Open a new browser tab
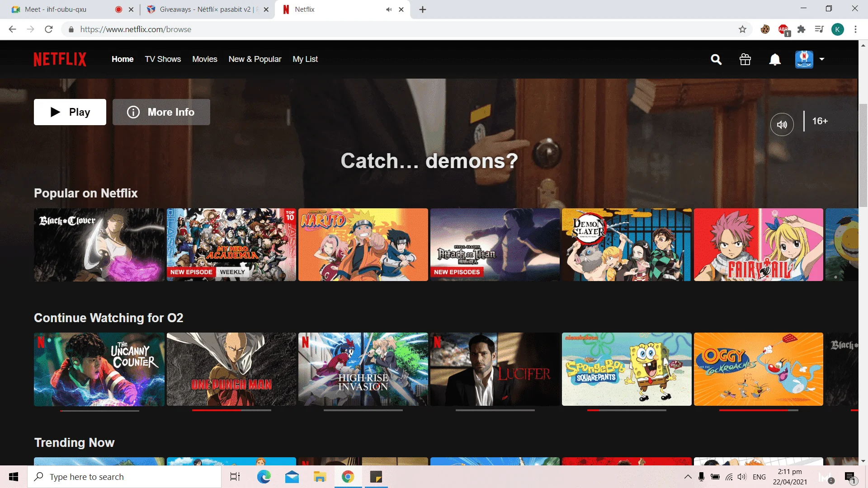The image size is (868, 488). coord(423,9)
